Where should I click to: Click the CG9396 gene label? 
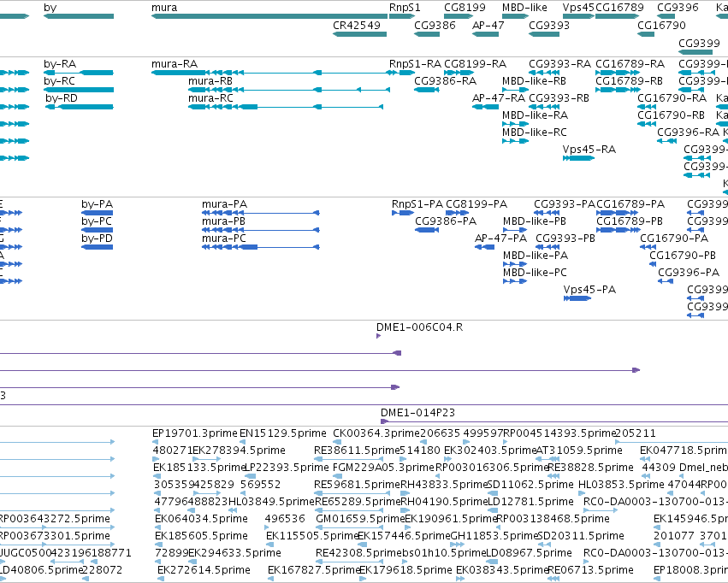[x=678, y=8]
